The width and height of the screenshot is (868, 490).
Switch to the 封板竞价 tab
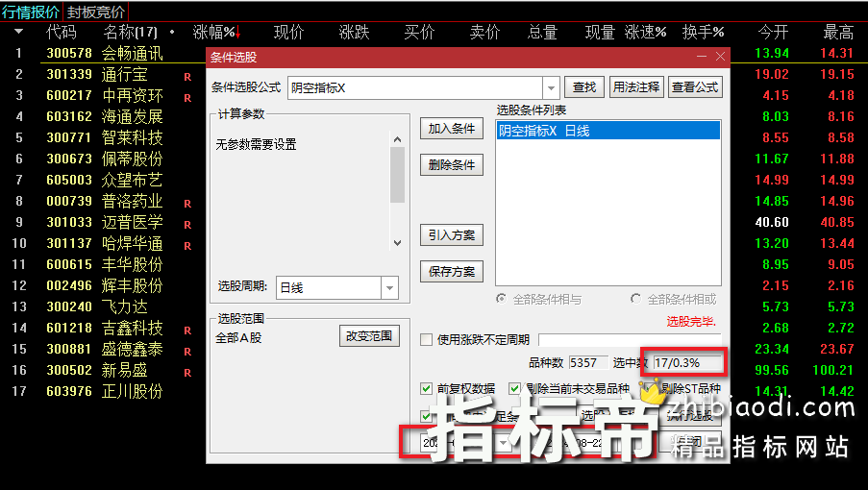[96, 12]
